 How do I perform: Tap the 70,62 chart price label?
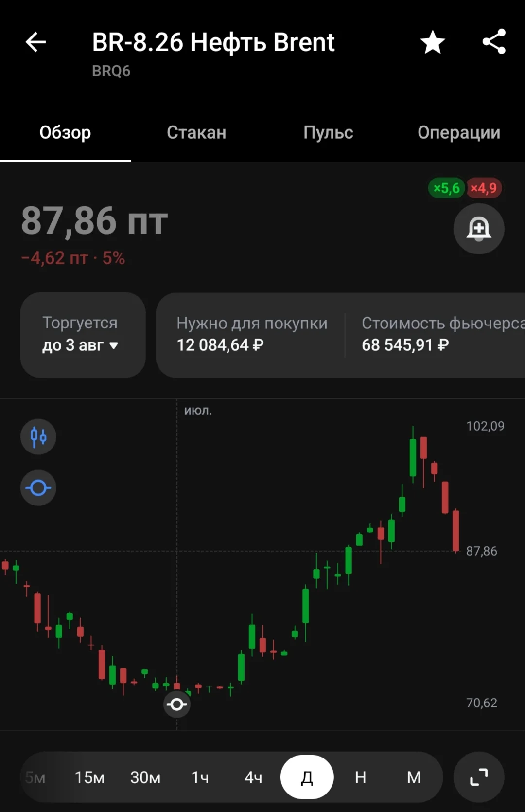pos(482,703)
